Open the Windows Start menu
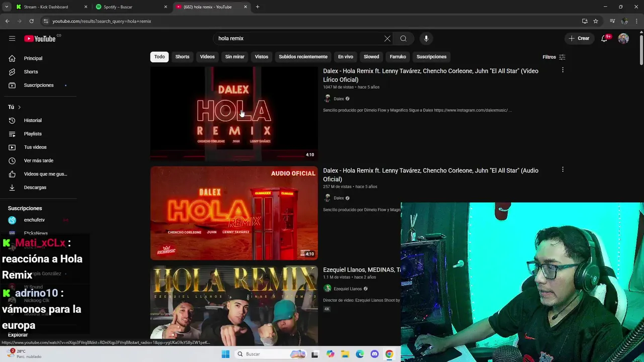 click(x=225, y=354)
